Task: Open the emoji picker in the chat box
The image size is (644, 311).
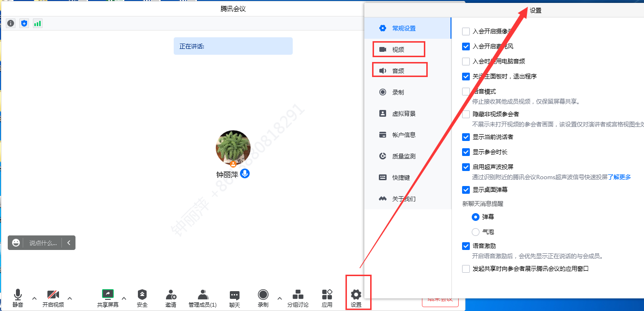Action: click(x=16, y=243)
